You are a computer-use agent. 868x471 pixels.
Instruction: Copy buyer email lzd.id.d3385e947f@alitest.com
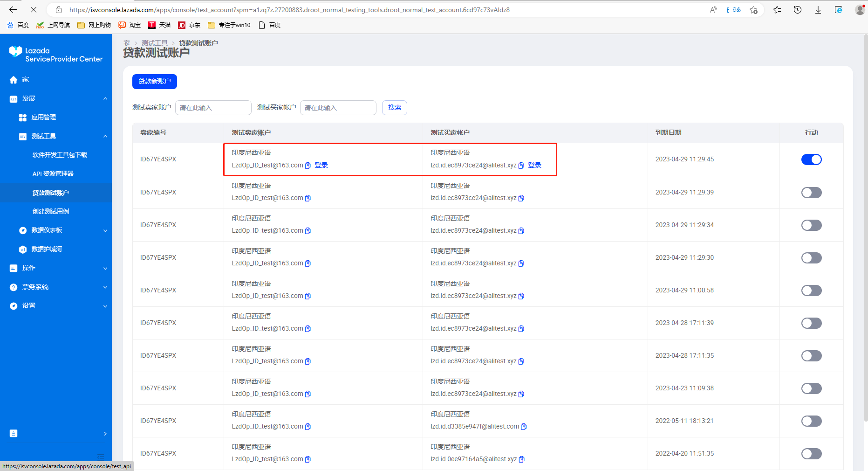[x=524, y=427]
